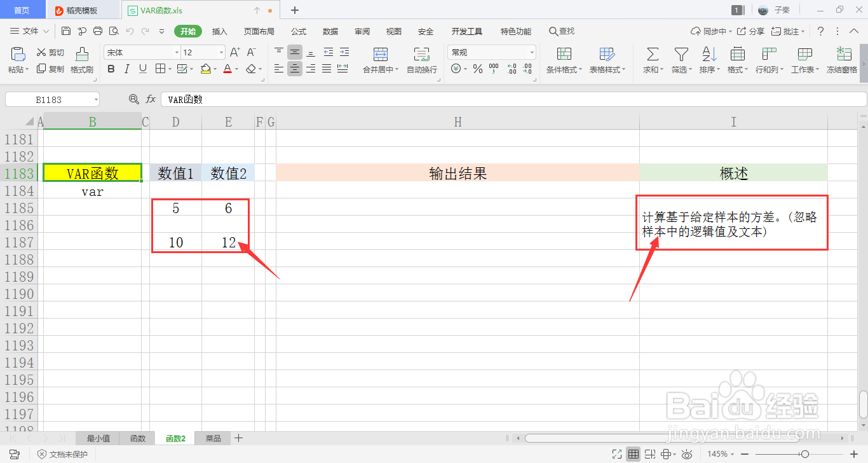The image size is (868, 463).
Task: Click the Sum (求和) sigma icon
Action: point(653,54)
